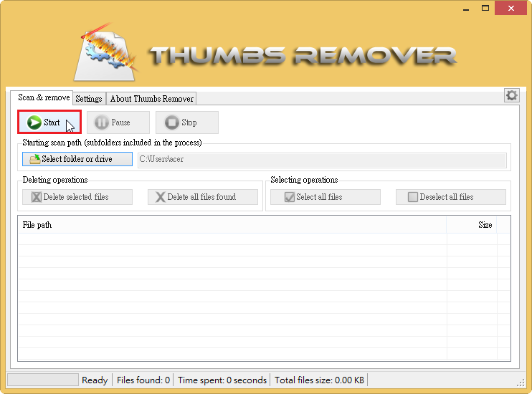Click the Thumbs Remover logo image
This screenshot has width=532, height=394.
pos(107,52)
